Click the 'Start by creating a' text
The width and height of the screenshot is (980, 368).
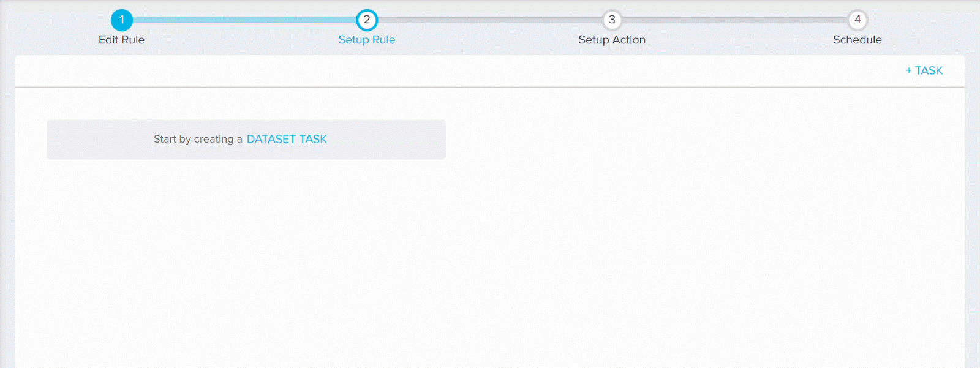tap(198, 140)
